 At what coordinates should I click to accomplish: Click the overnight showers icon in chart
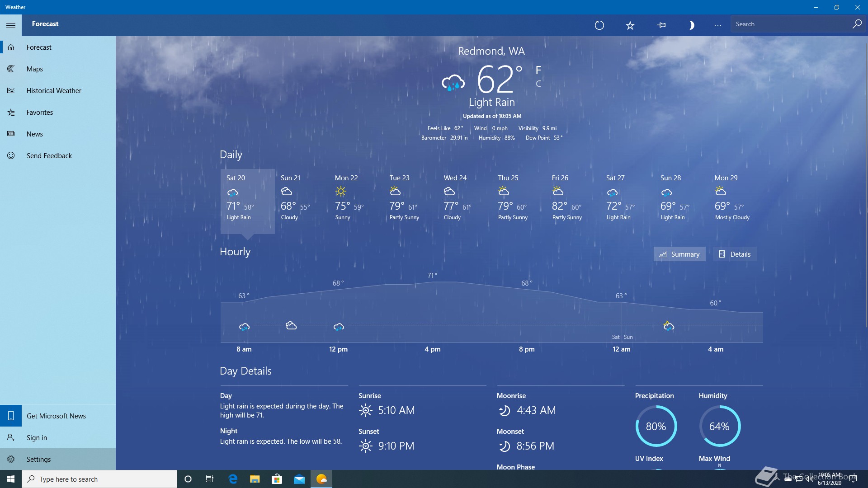tap(669, 326)
